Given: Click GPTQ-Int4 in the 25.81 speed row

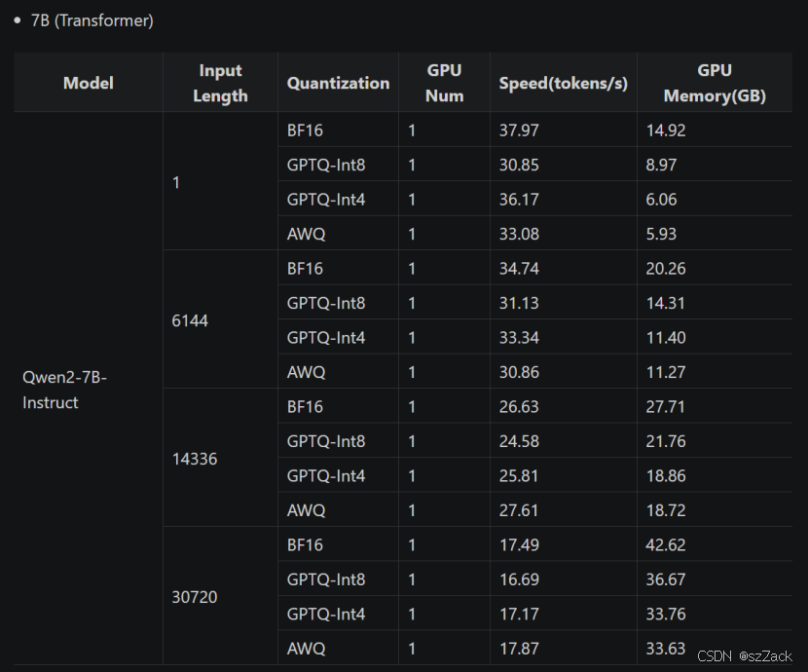Looking at the screenshot, I should (x=326, y=475).
